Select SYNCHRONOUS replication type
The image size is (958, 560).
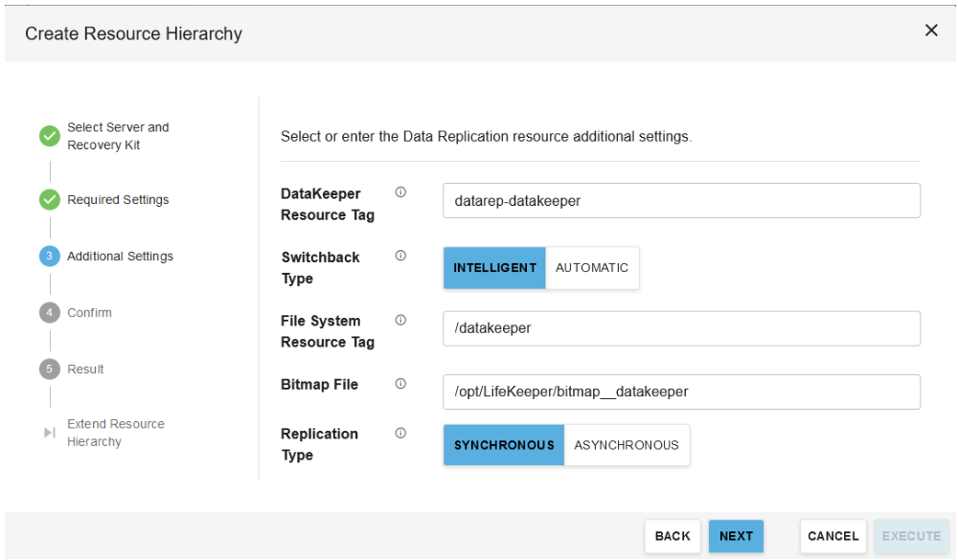(x=504, y=445)
